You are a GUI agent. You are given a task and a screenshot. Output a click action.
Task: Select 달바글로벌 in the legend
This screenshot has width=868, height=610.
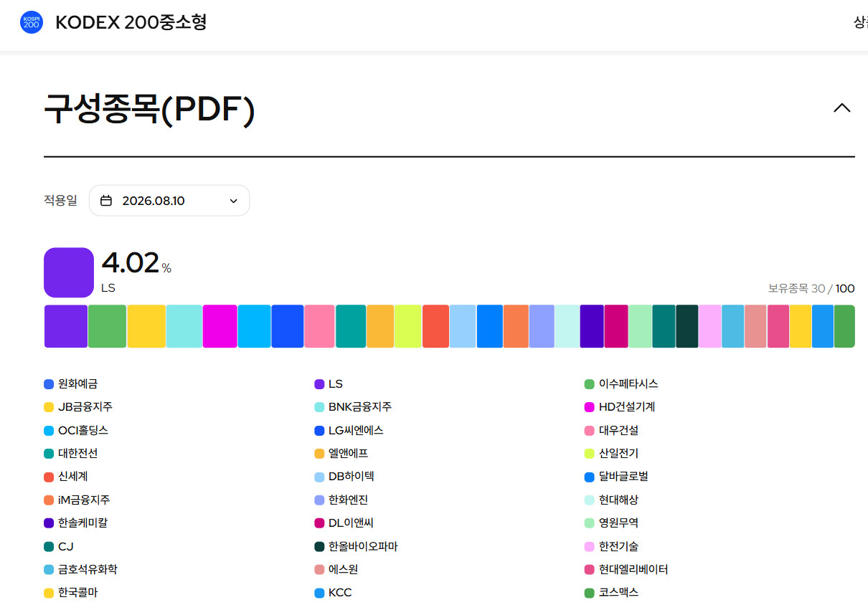click(617, 477)
